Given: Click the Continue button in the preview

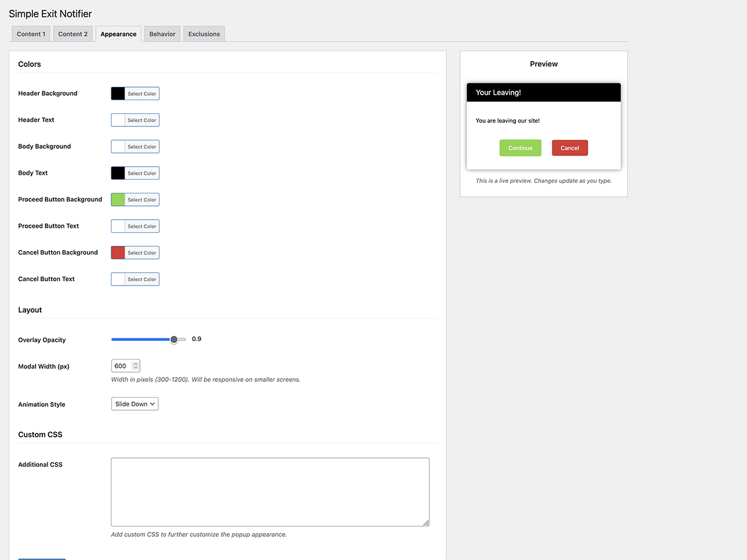Looking at the screenshot, I should pyautogui.click(x=520, y=148).
